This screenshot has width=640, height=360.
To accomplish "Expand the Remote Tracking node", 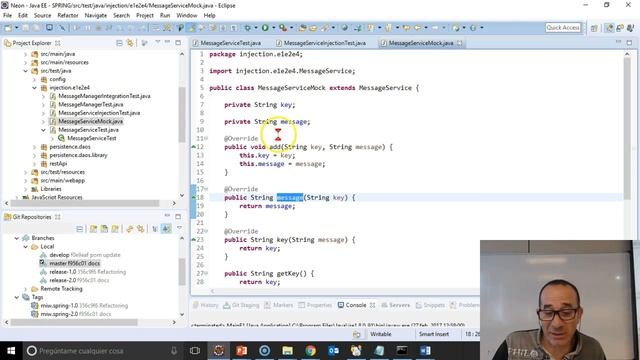I will point(26,289).
